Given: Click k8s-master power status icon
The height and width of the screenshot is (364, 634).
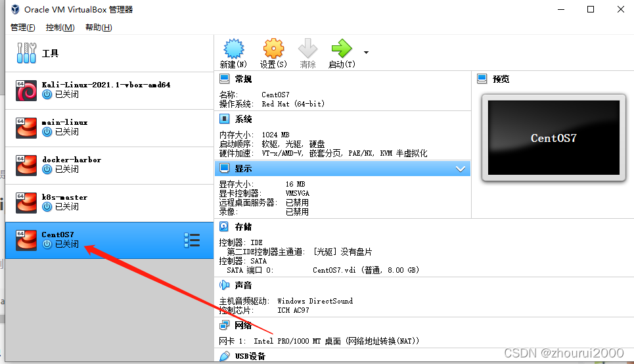Looking at the screenshot, I should [x=47, y=207].
